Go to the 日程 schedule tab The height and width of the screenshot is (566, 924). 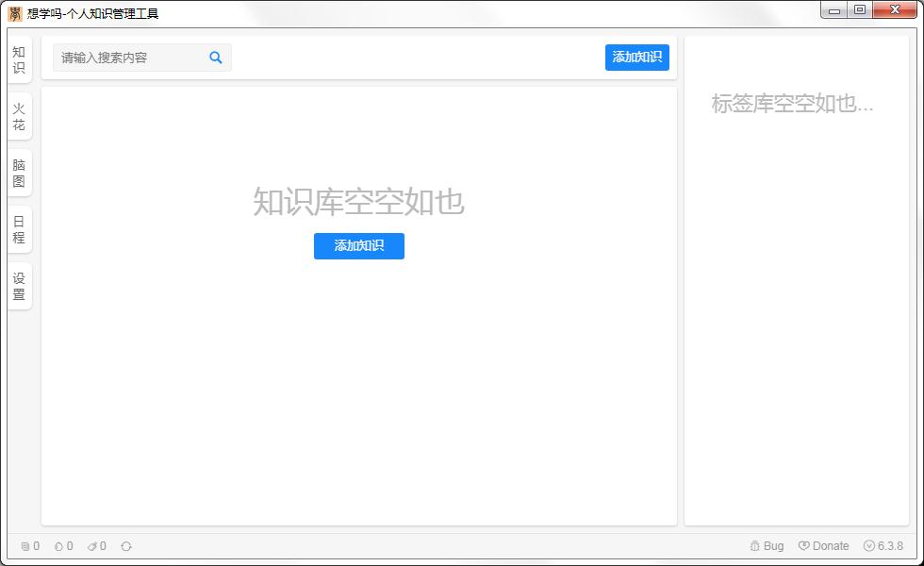[19, 229]
